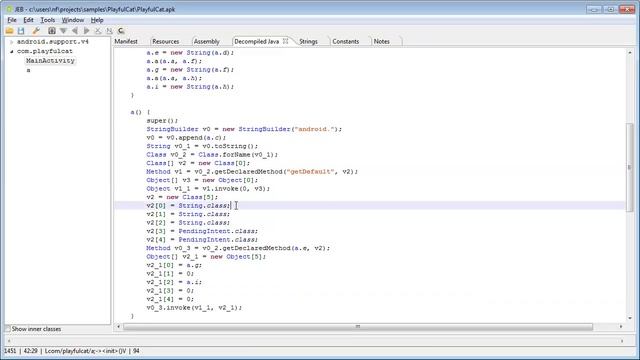Click line 'v2[3] = PendingIntent.class;'
The width and height of the screenshot is (640, 360).
point(202,231)
